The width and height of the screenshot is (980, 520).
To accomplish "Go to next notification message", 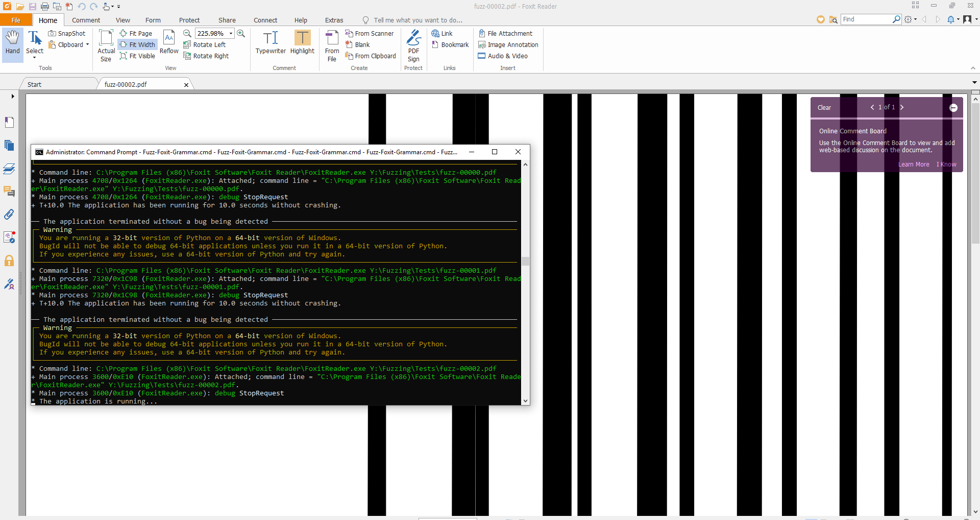I will click(x=902, y=107).
